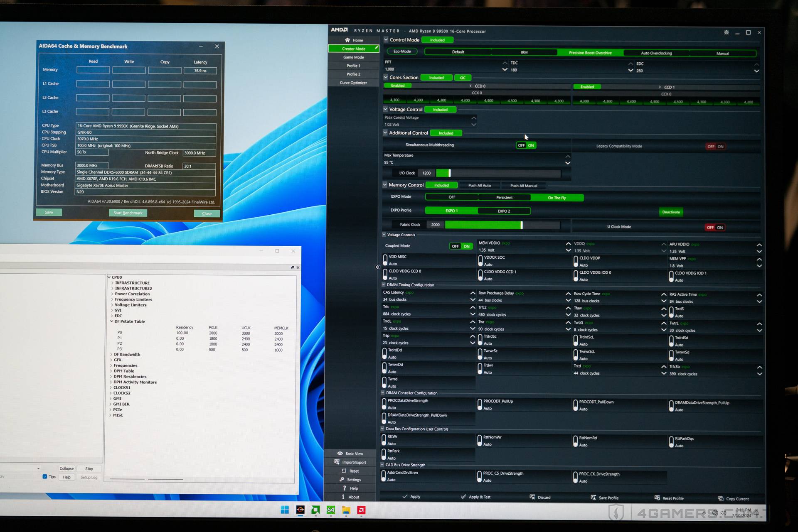Open Curve Optimizer in sidebar

(x=353, y=83)
